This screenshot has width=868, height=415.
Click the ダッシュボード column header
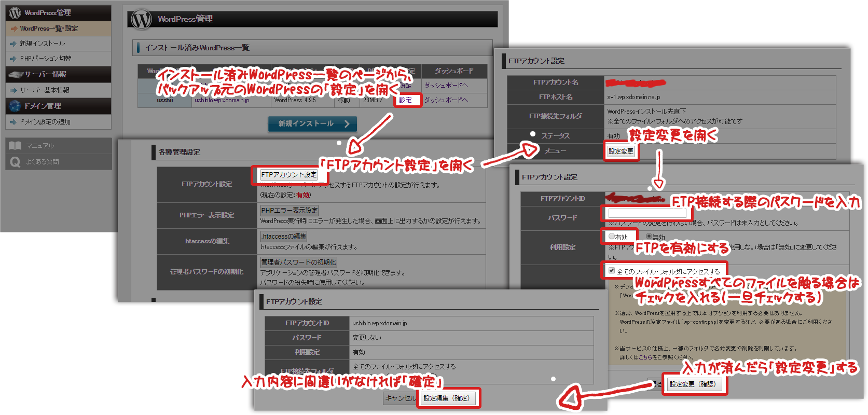coord(454,71)
